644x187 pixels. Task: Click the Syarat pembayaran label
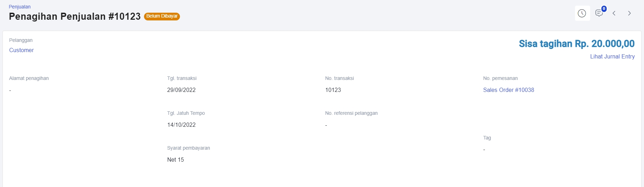[188, 148]
